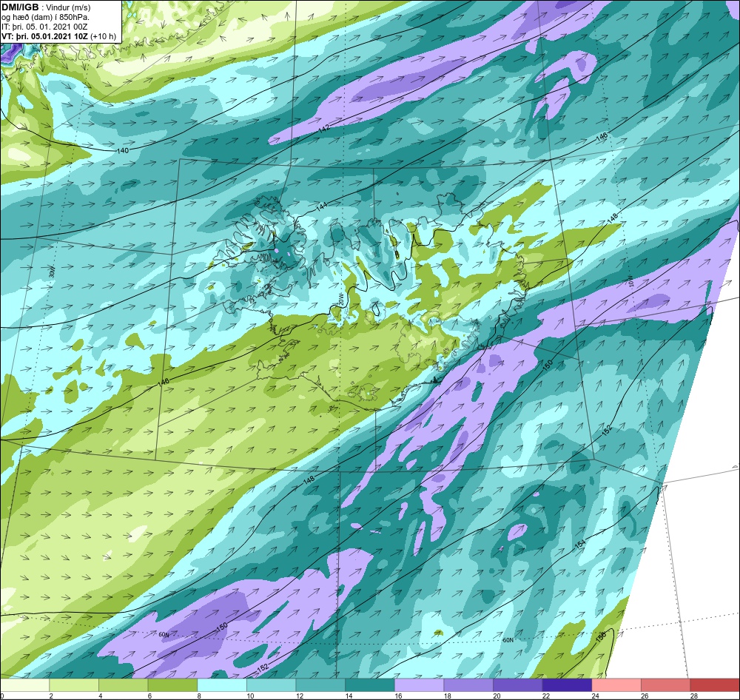Click legend tick value "18"
This screenshot has width=740, height=700.
click(x=448, y=696)
